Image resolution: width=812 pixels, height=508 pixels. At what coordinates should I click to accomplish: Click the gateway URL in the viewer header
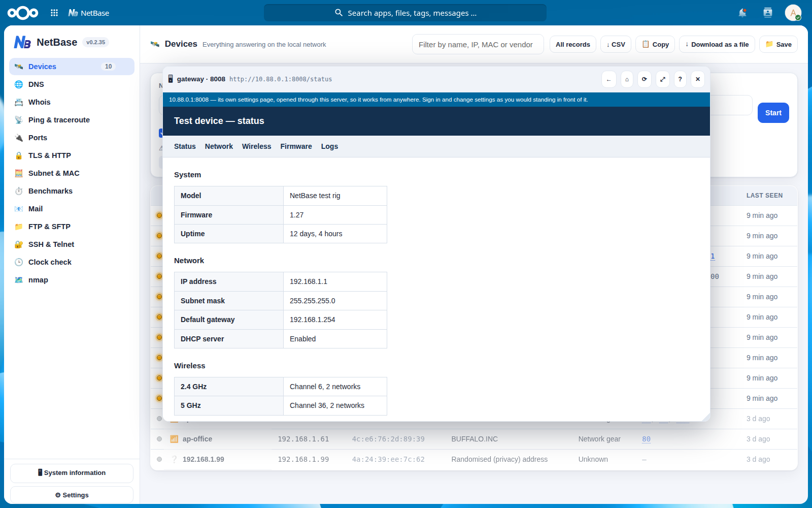click(281, 79)
